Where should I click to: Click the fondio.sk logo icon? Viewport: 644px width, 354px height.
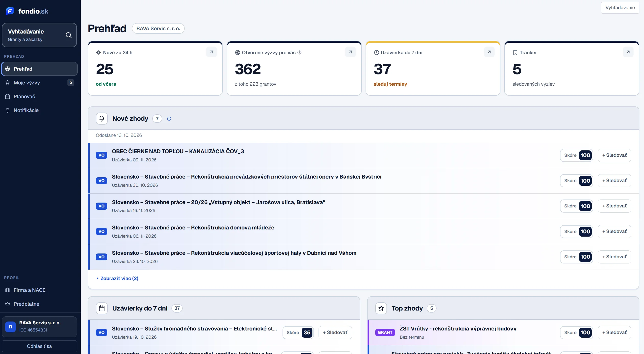tap(10, 11)
